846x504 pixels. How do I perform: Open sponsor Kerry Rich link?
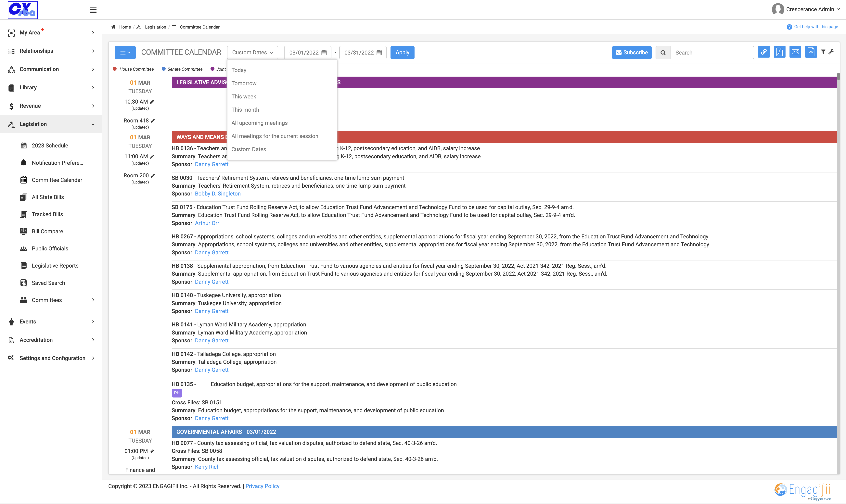click(x=207, y=467)
